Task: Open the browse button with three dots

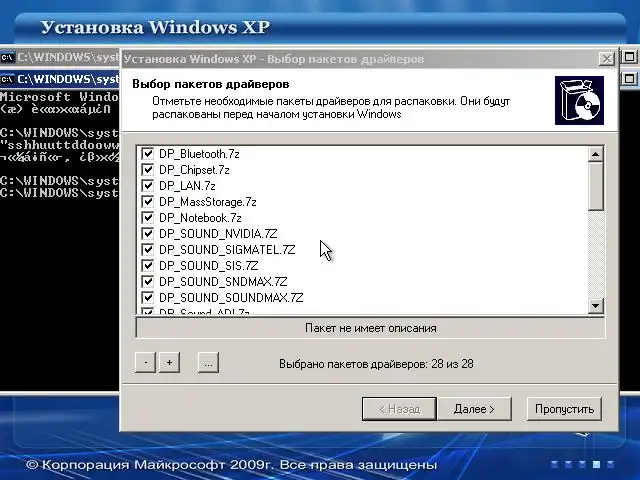Action: tap(208, 362)
